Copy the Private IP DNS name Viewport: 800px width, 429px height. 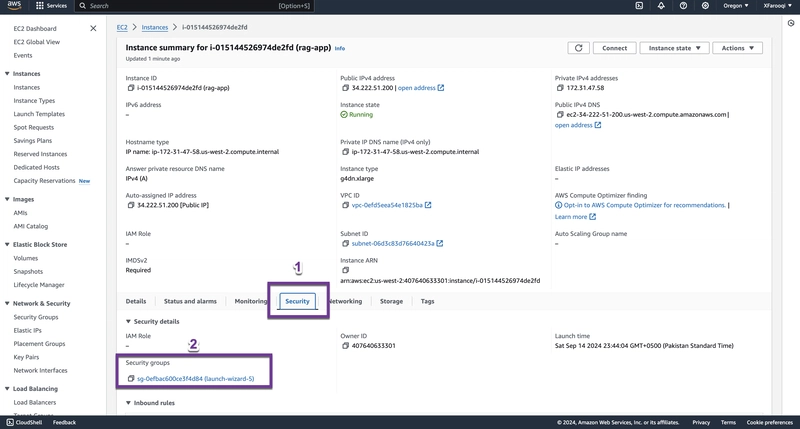(345, 152)
